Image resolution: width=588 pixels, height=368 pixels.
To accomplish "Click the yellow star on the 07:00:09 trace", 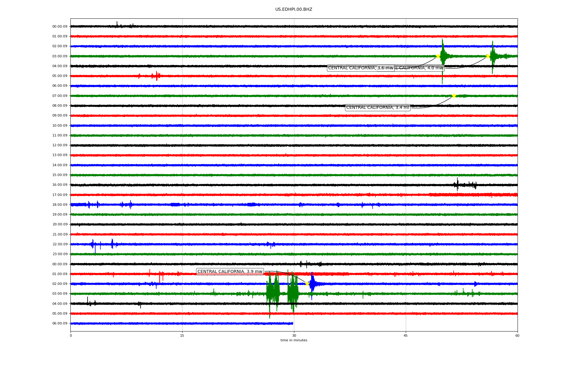I will (454, 96).
